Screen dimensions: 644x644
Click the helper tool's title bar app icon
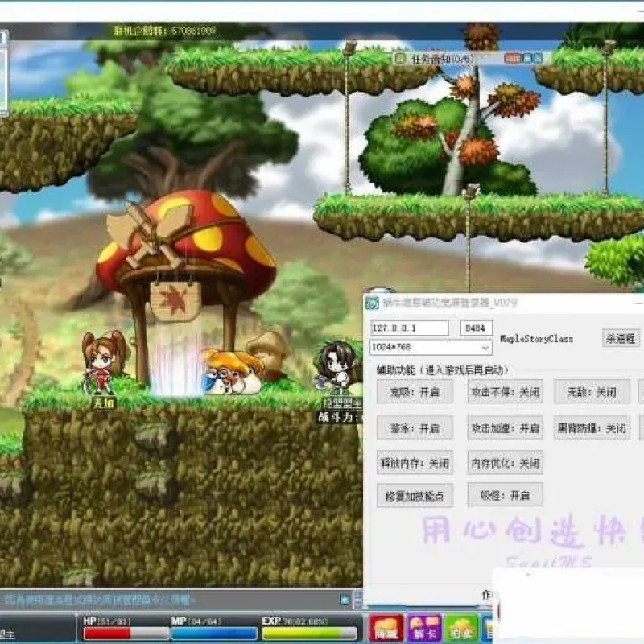(372, 303)
